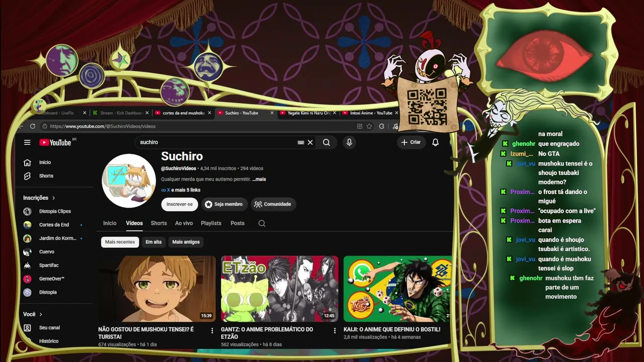Close the Stream - Kick Dashboard tab
This screenshot has width=644, height=362.
pyautogui.click(x=147, y=113)
